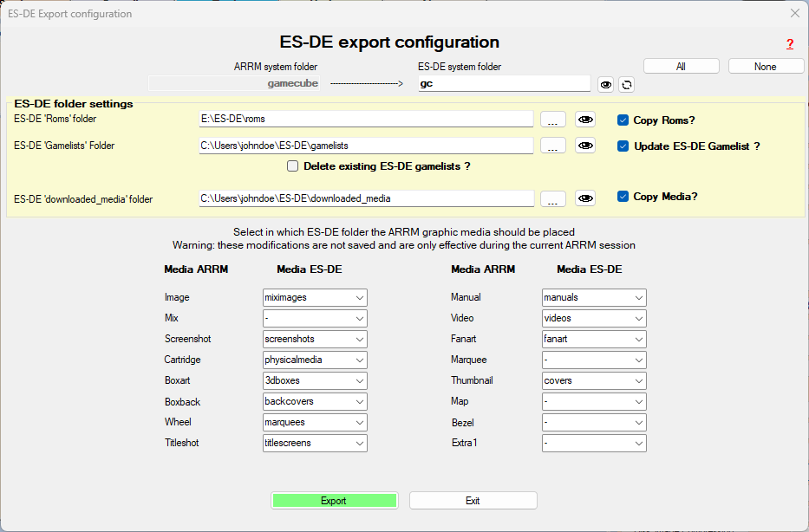Click eye icon for downloaded_media folder
The width and height of the screenshot is (809, 532).
pyautogui.click(x=585, y=198)
